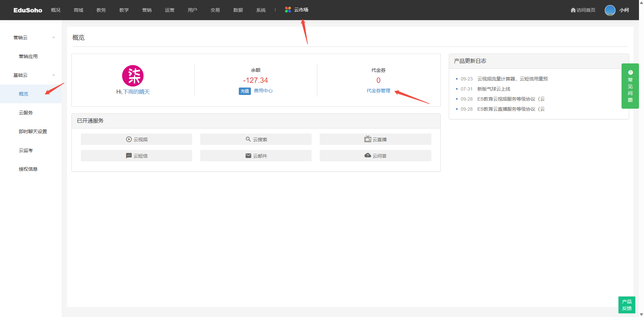644x317 pixels.
Task: Open the 云邮件 service button
Action: pyautogui.click(x=256, y=156)
